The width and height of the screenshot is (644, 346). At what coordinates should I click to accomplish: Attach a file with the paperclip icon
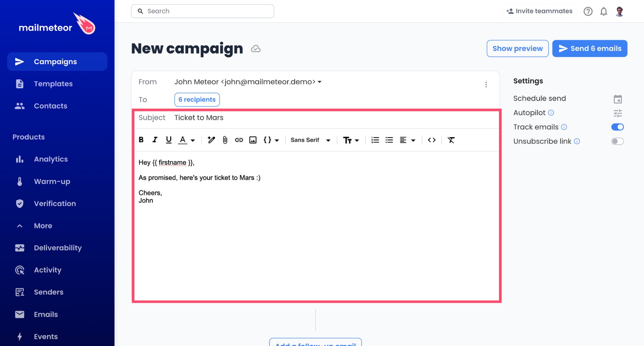pyautogui.click(x=225, y=140)
